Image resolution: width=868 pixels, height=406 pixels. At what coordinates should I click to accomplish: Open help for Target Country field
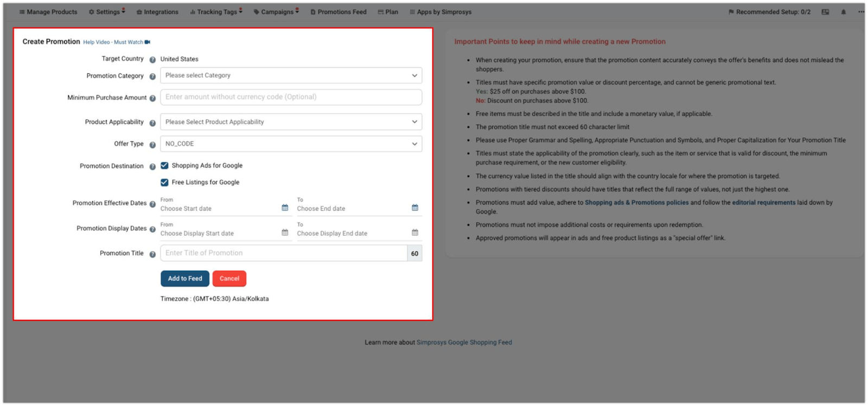[152, 60]
